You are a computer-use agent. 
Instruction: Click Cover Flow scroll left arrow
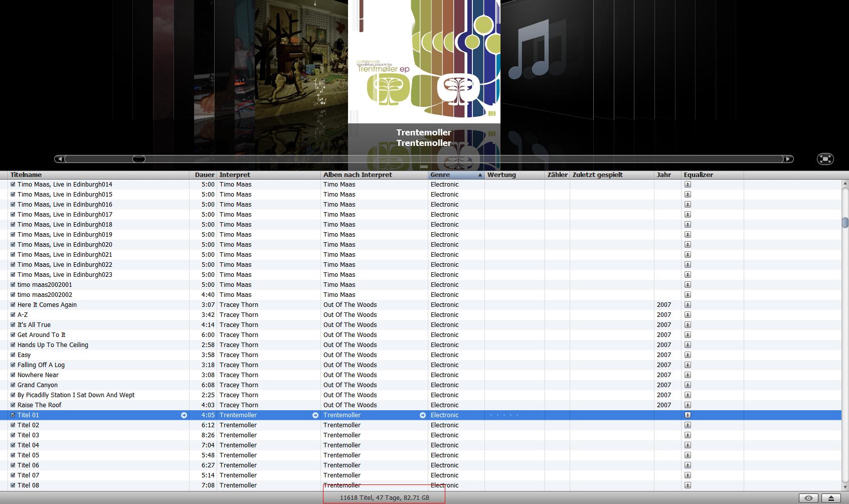click(x=60, y=159)
